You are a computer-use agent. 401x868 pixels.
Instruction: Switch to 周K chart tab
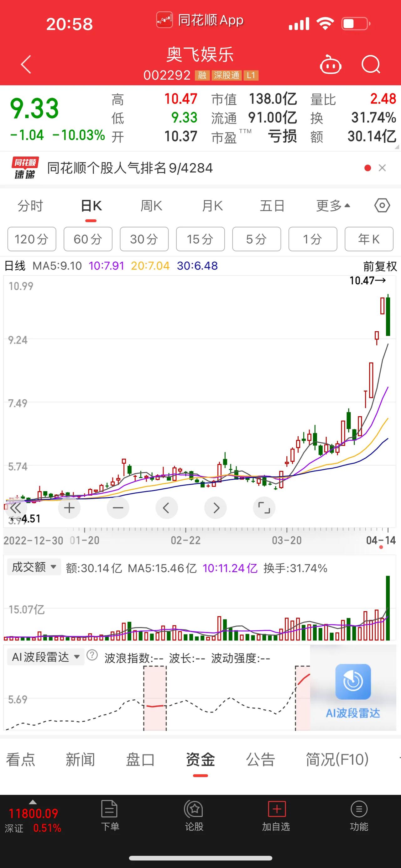[152, 206]
